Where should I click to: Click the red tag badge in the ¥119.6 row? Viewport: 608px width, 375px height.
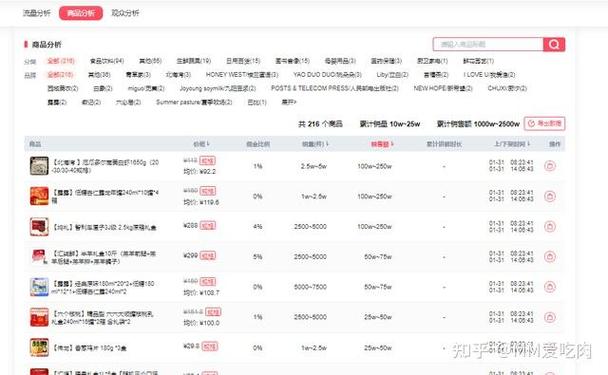208,191
